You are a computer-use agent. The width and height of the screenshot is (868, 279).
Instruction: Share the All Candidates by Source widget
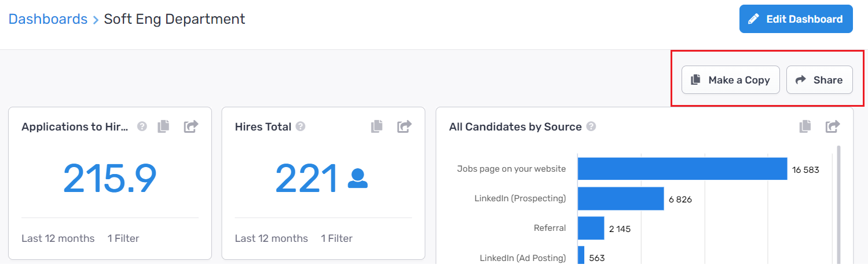click(x=832, y=126)
